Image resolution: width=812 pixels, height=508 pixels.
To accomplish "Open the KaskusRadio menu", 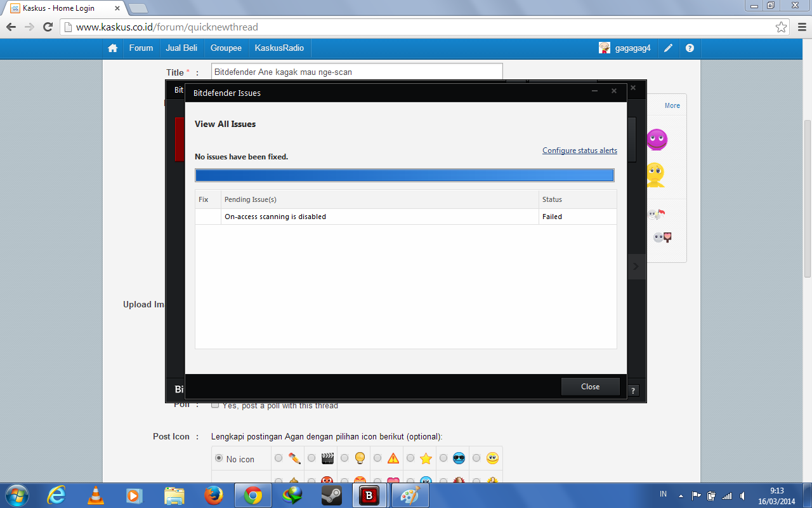I will coord(279,48).
